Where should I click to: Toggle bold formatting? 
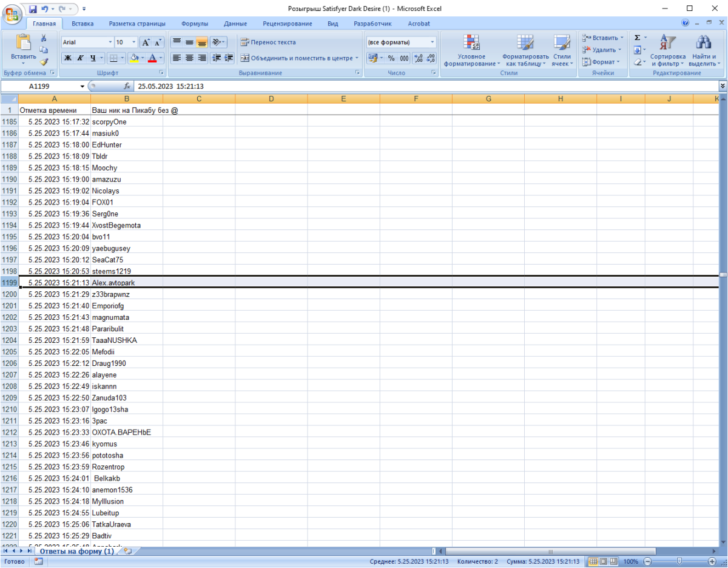[x=67, y=58]
